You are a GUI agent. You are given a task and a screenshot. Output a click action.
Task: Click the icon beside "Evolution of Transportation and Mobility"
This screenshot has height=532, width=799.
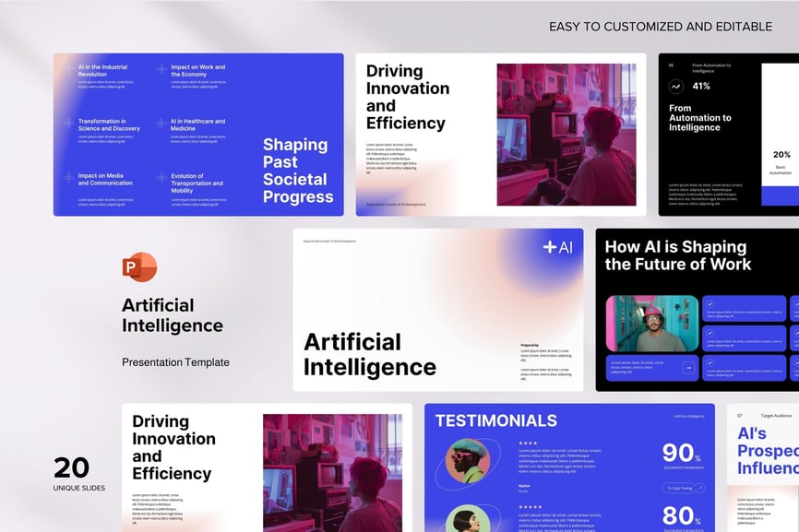pyautogui.click(x=161, y=177)
